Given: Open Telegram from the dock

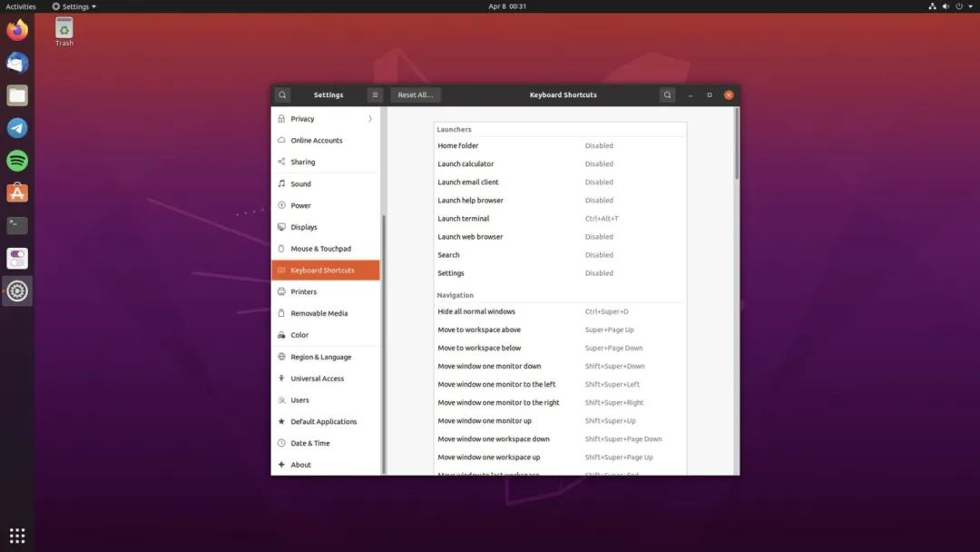Looking at the screenshot, I should click(x=17, y=127).
